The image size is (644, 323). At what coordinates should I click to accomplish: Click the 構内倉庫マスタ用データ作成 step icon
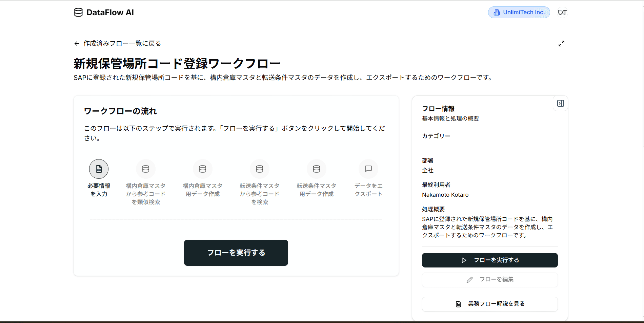(203, 169)
